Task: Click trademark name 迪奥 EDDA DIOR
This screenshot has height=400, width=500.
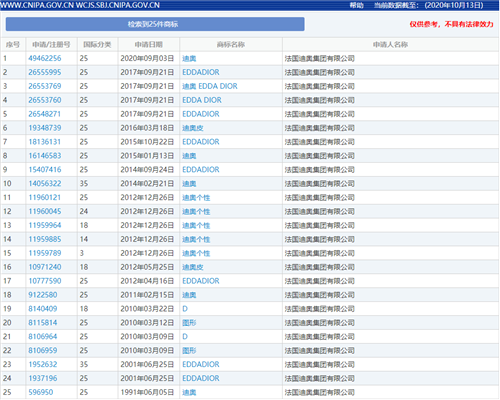Action: [x=210, y=86]
